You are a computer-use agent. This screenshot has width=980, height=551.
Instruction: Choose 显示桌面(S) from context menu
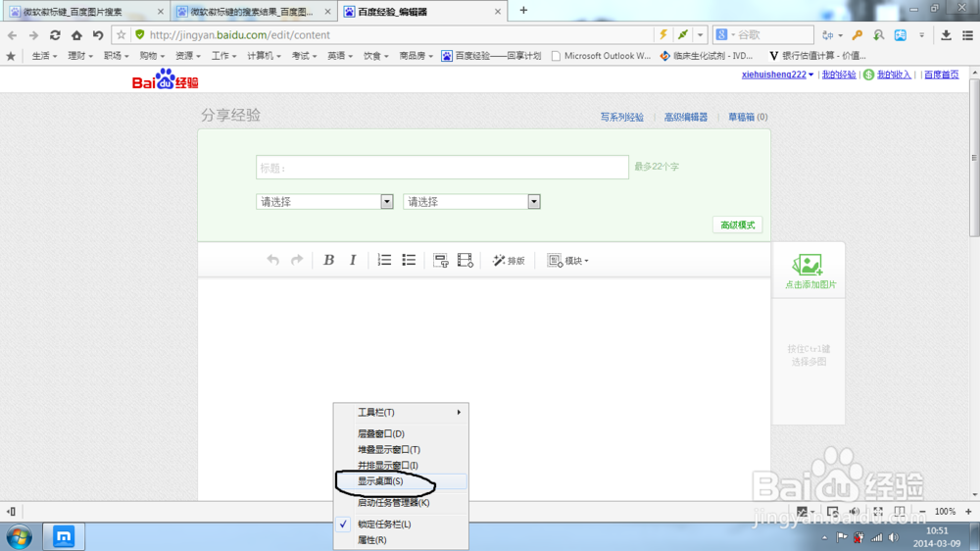tap(401, 481)
